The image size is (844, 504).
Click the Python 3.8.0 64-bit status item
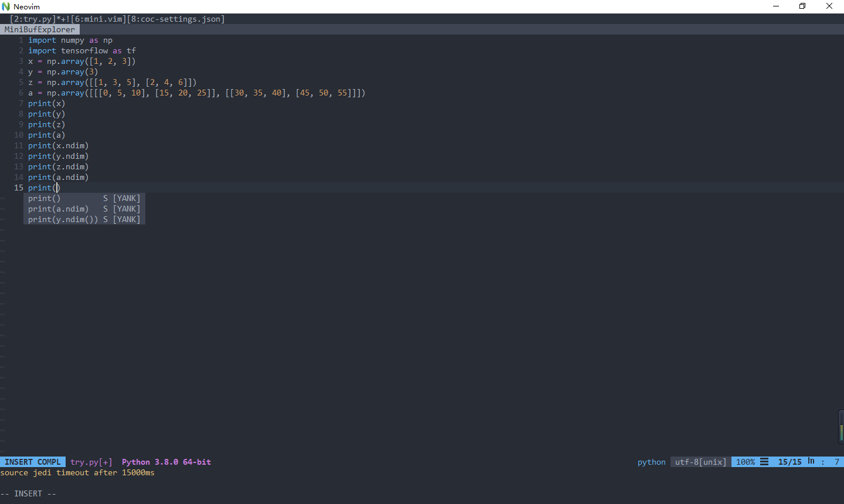166,462
